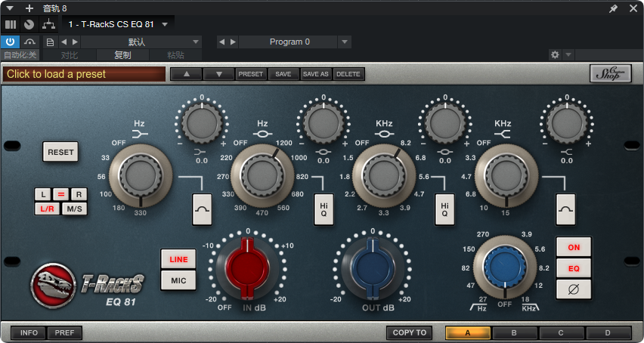Viewport: 644px width, 343px height.
Task: Click the high-mid KHz frequency knob
Action: [x=384, y=175]
